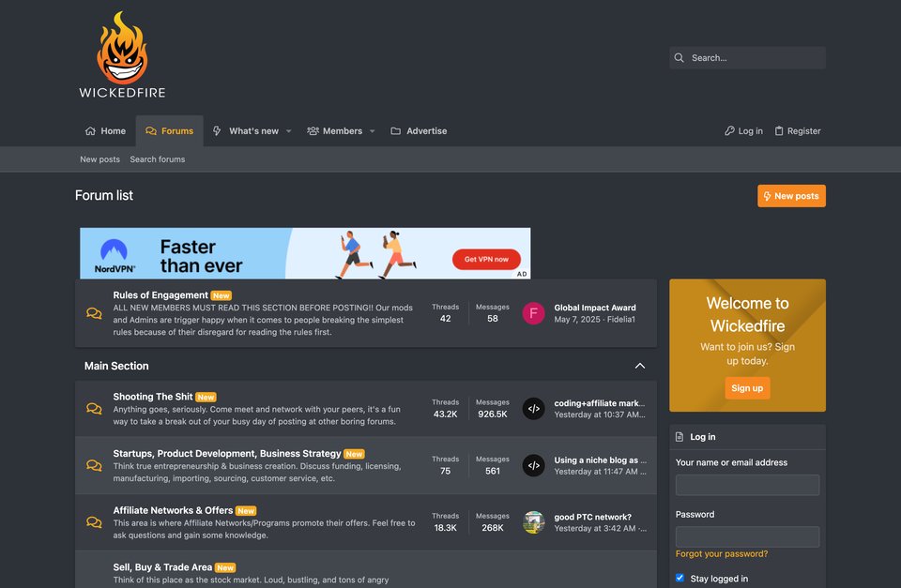Click the NordVPN banner ad image
Screen dimensions: 901x588
[305, 253]
